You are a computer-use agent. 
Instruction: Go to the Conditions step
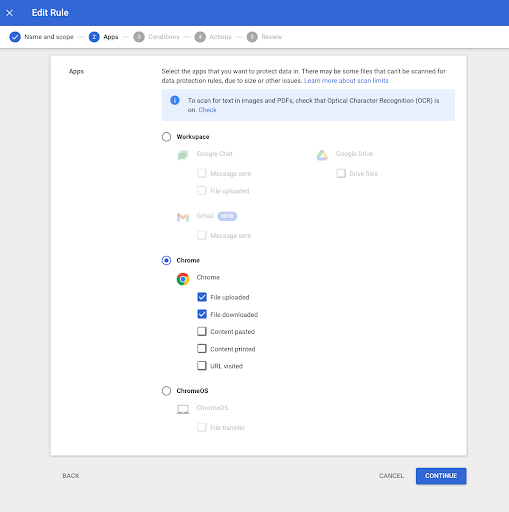click(x=156, y=37)
